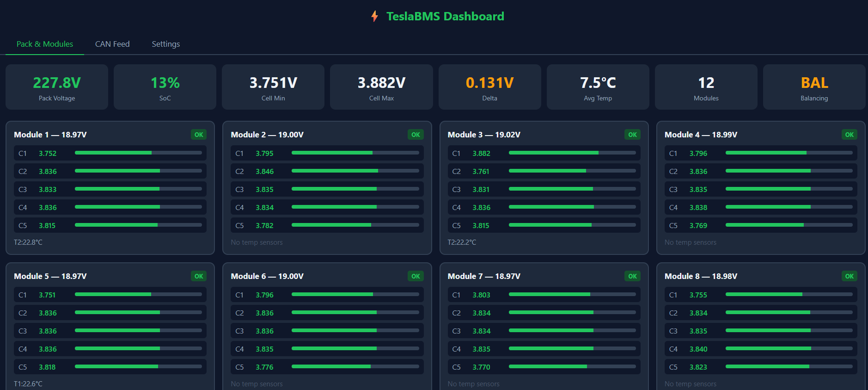The image size is (868, 390).
Task: Click Module 3 C1 3.882 voltage bar
Action: coord(572,153)
